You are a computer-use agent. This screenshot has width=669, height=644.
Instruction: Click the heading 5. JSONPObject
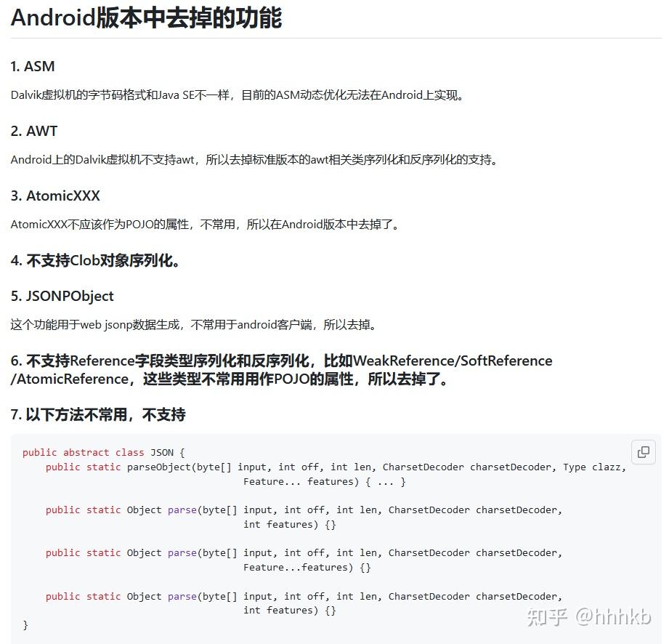pyautogui.click(x=62, y=296)
